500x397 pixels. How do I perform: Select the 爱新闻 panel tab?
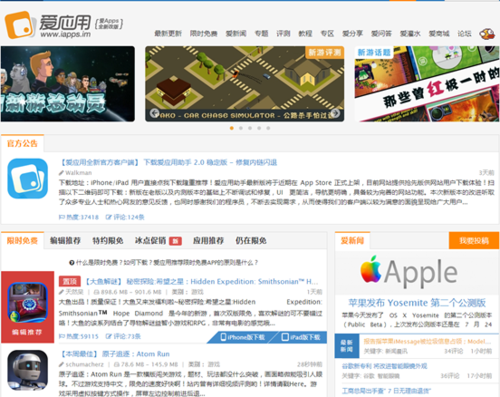point(352,241)
